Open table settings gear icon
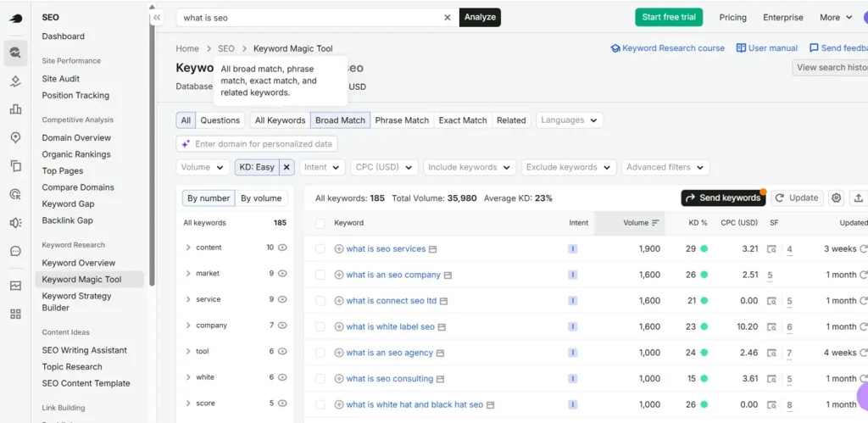Image resolution: width=868 pixels, height=423 pixels. (x=836, y=198)
